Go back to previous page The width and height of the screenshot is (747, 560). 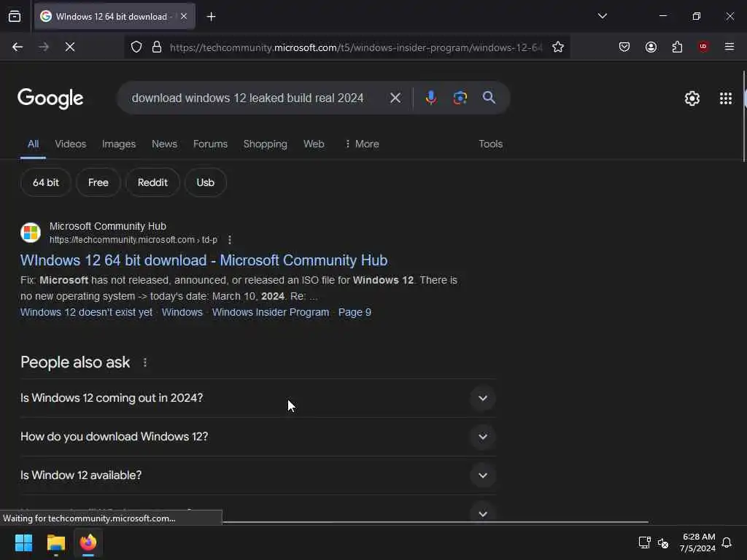pyautogui.click(x=18, y=47)
